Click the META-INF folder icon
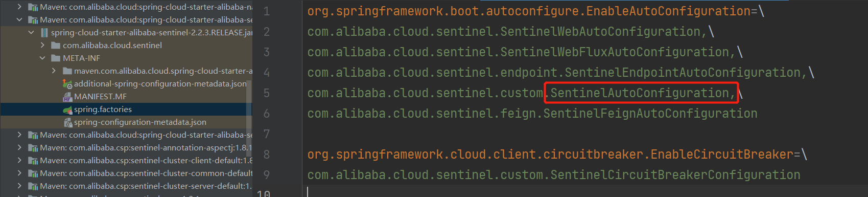Screen dimensions: 868x197 point(56,58)
